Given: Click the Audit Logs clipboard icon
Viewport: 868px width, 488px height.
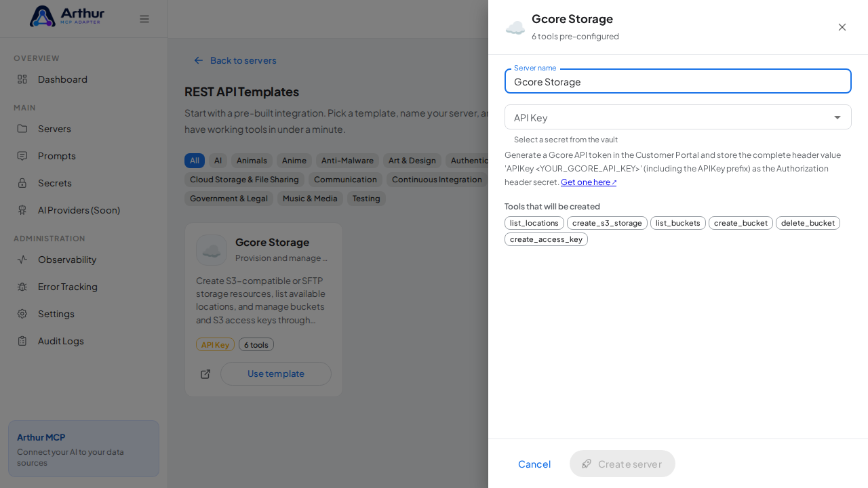Looking at the screenshot, I should [x=22, y=341].
